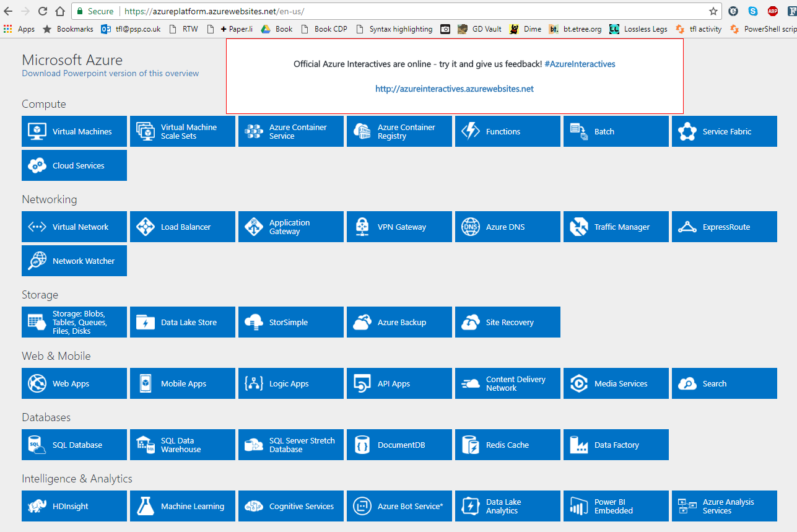Visit the azureinteractives.azurewebsites.net link
Viewport: 797px width, 532px height.
(455, 89)
